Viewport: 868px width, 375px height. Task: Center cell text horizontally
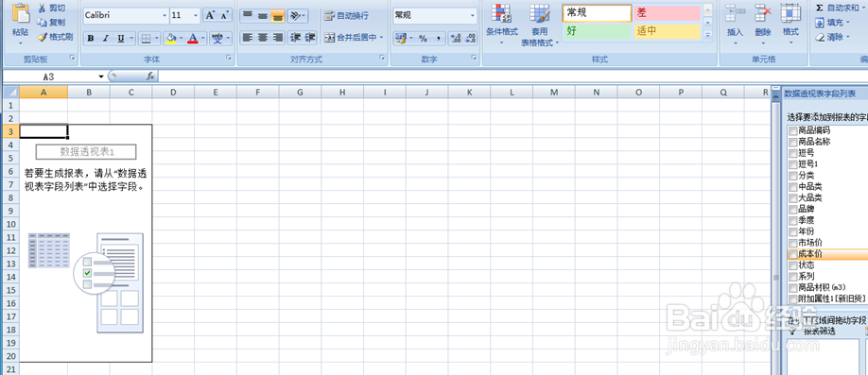pos(263,38)
